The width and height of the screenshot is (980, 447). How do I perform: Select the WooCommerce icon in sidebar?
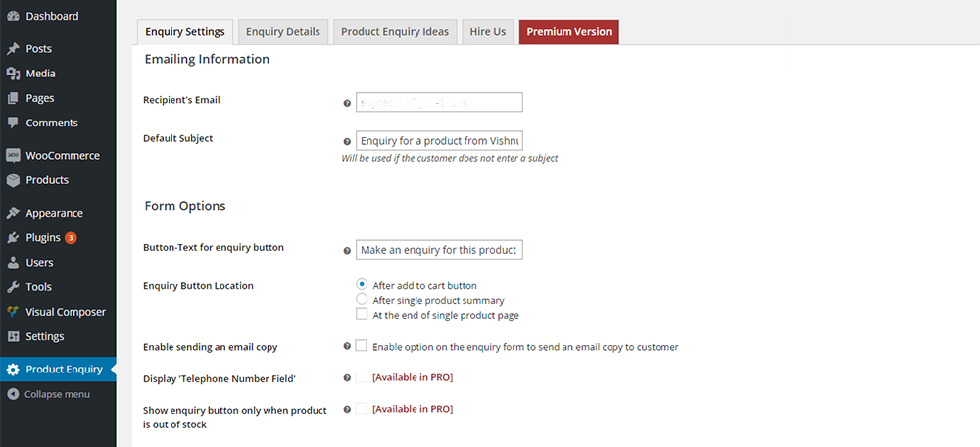click(x=13, y=156)
